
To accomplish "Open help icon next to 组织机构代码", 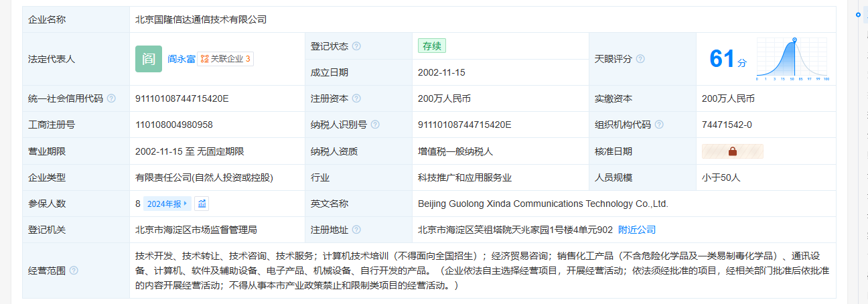I will 659,125.
